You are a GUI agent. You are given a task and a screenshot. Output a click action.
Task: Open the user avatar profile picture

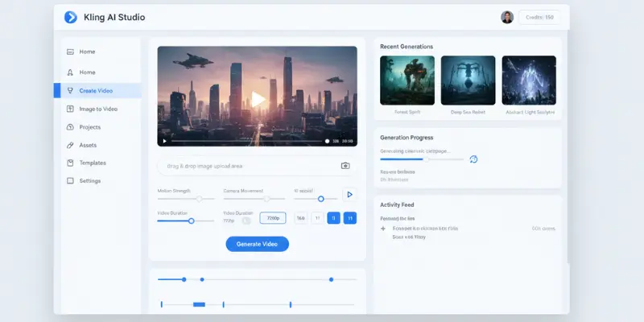click(507, 17)
